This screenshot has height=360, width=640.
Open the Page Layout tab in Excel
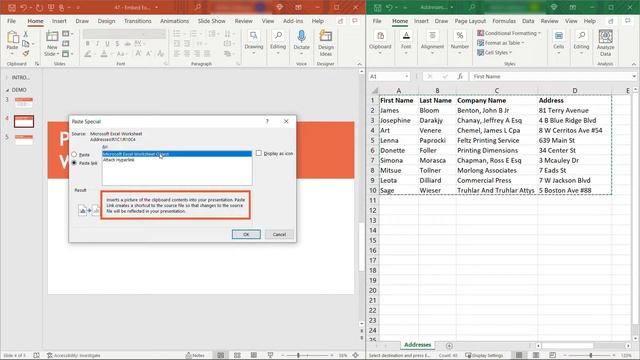pyautogui.click(x=470, y=21)
